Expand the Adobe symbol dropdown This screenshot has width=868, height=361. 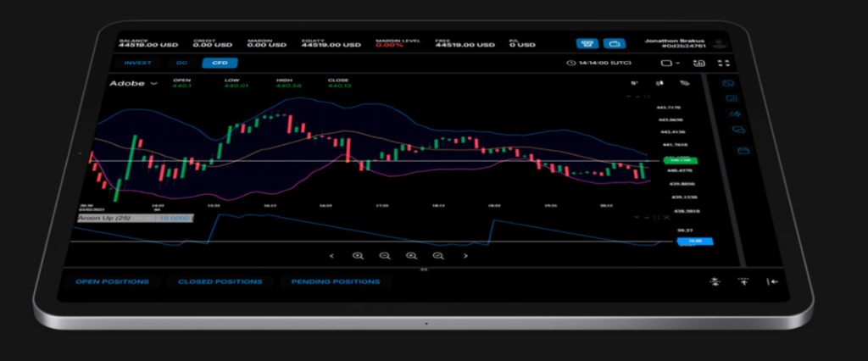tap(154, 84)
